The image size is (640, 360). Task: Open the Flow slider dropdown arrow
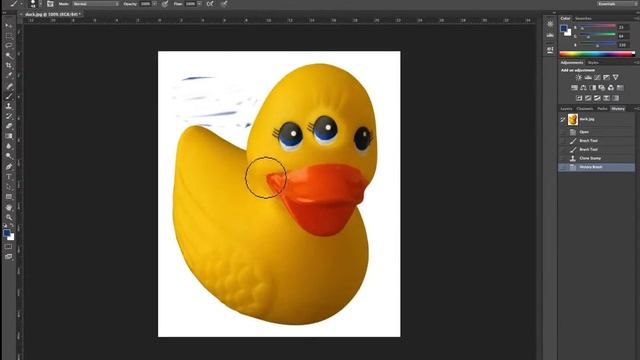pos(199,4)
